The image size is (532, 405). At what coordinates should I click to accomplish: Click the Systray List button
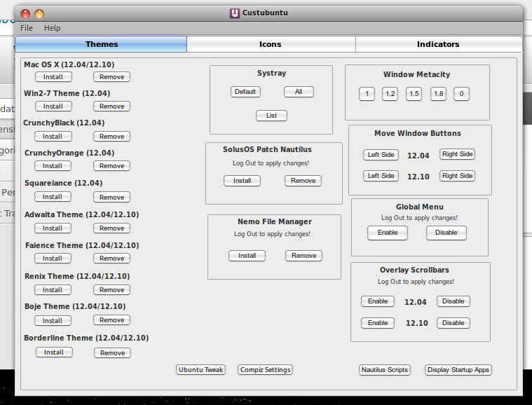coord(271,116)
